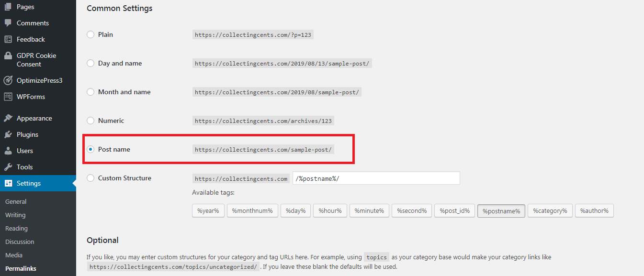Go to General settings submenu
Image resolution: width=644 pixels, height=276 pixels.
point(16,202)
